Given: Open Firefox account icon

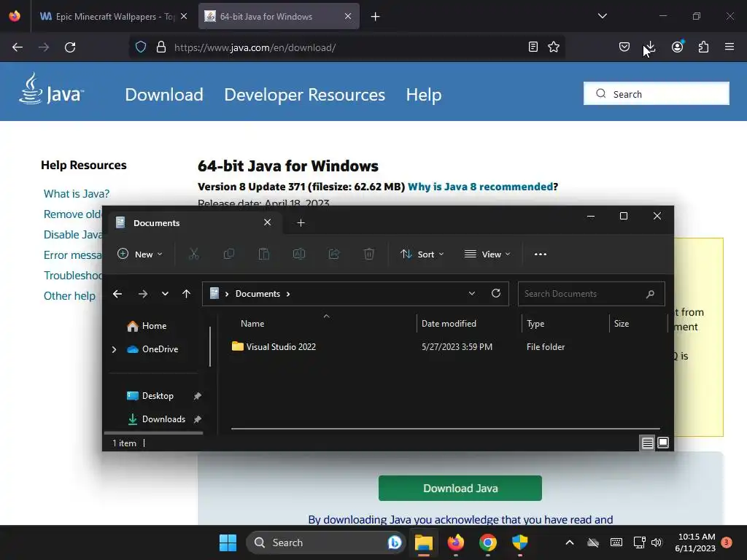Looking at the screenshot, I should [677, 47].
